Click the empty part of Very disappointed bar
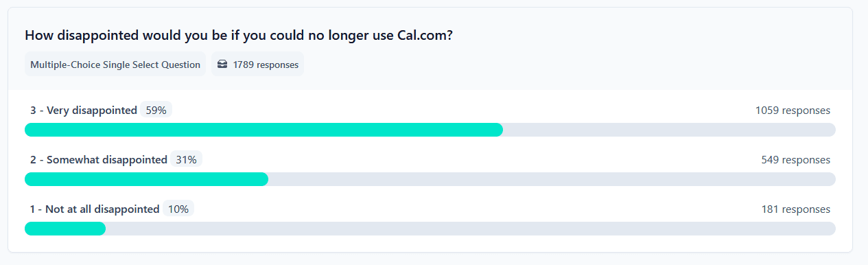The width and height of the screenshot is (868, 265). pyautogui.click(x=670, y=130)
